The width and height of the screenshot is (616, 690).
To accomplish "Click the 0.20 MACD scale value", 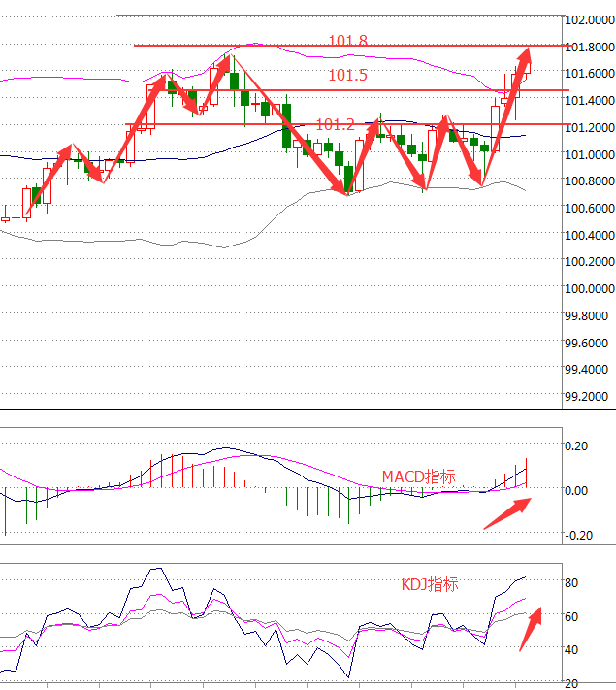I will (576, 446).
